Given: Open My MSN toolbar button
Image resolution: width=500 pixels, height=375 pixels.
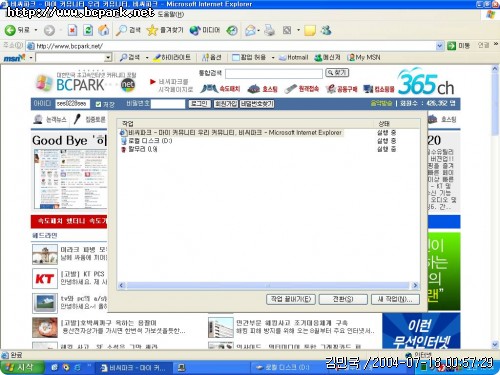Looking at the screenshot, I should (x=364, y=58).
